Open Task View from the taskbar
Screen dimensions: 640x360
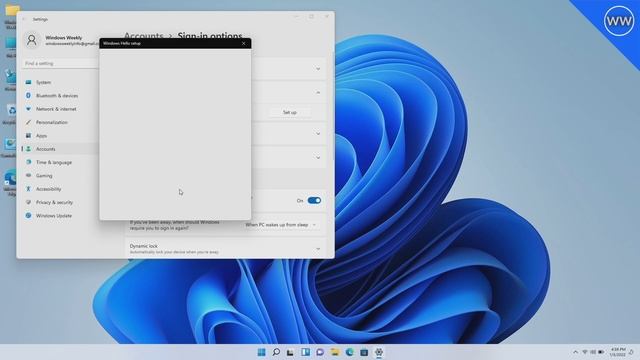(290, 352)
